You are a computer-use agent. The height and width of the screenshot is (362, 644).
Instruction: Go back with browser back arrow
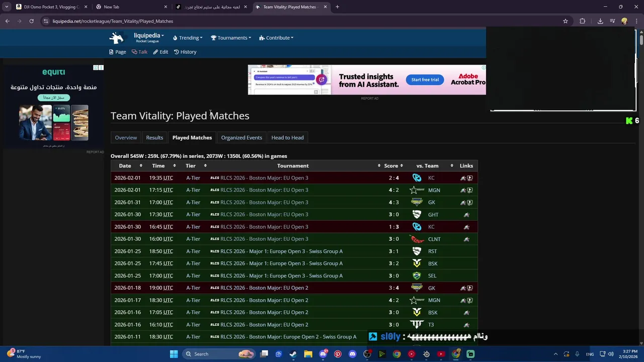tap(7, 21)
